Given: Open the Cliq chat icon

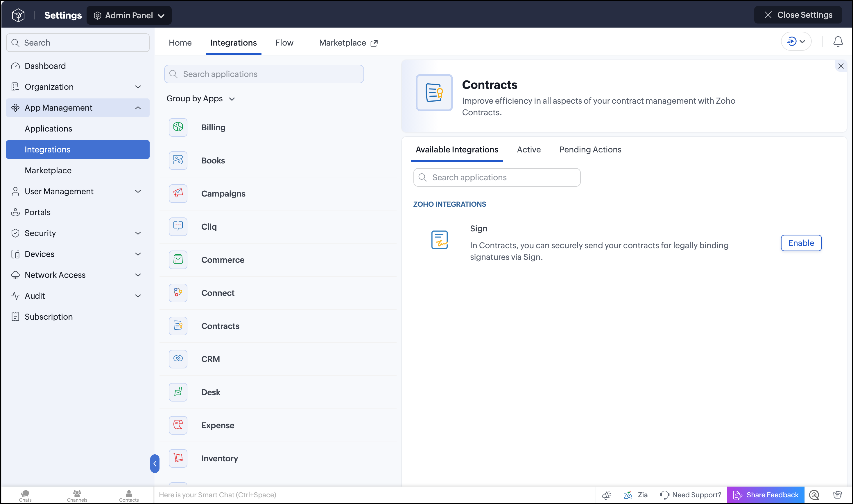Looking at the screenshot, I should (178, 226).
